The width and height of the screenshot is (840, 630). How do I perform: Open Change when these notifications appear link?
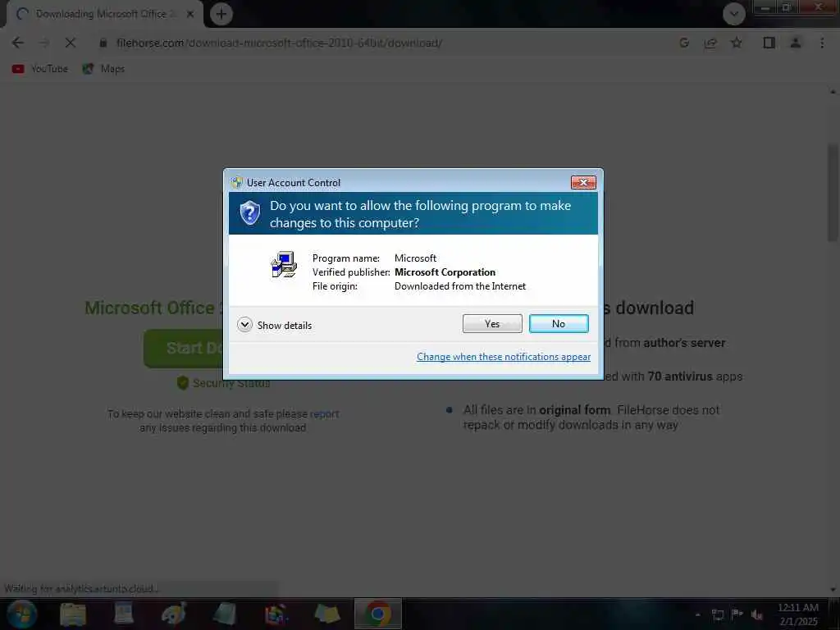tap(504, 357)
